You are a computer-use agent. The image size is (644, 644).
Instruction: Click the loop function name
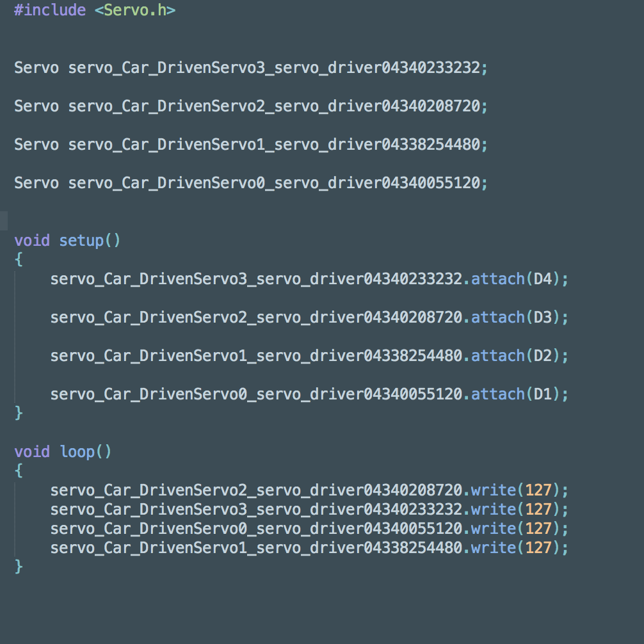(77, 452)
